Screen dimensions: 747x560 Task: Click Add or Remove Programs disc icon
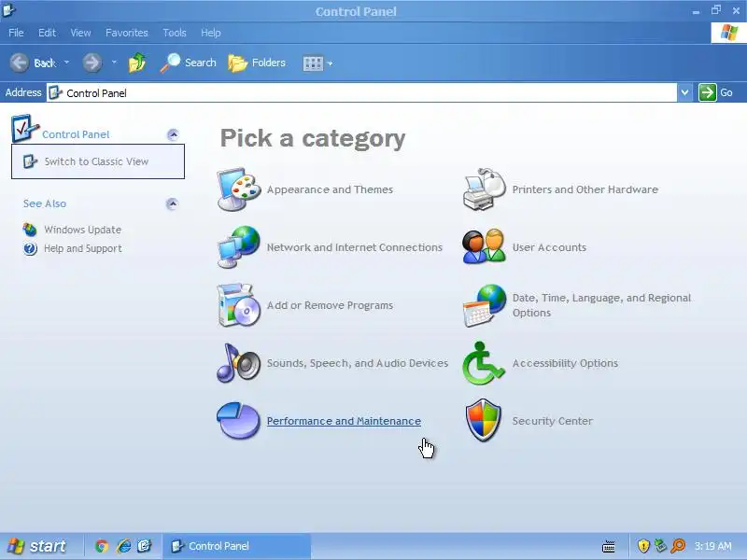coord(239,305)
